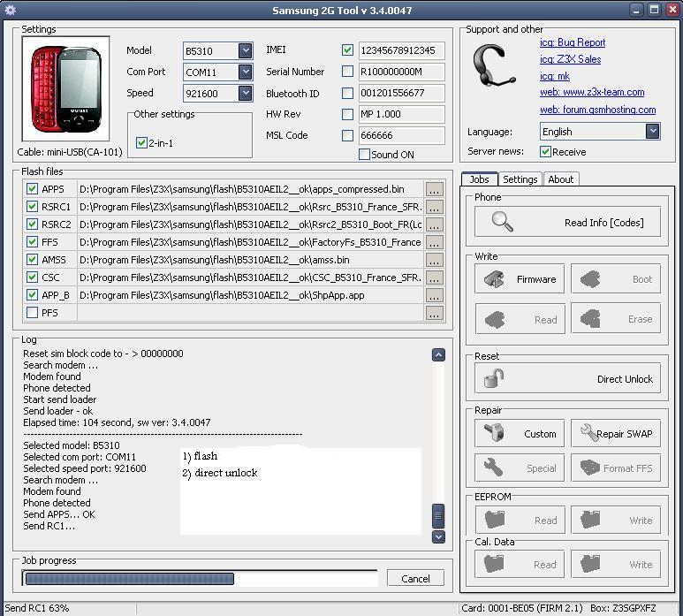The width and height of the screenshot is (683, 616).
Task: Click the EEPROM Write folder icon
Action: click(590, 520)
